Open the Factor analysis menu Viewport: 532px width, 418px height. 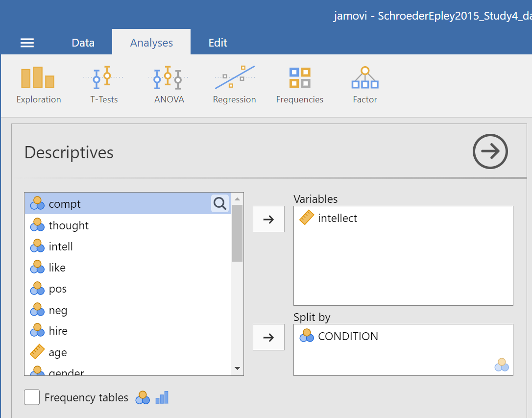coord(364,85)
